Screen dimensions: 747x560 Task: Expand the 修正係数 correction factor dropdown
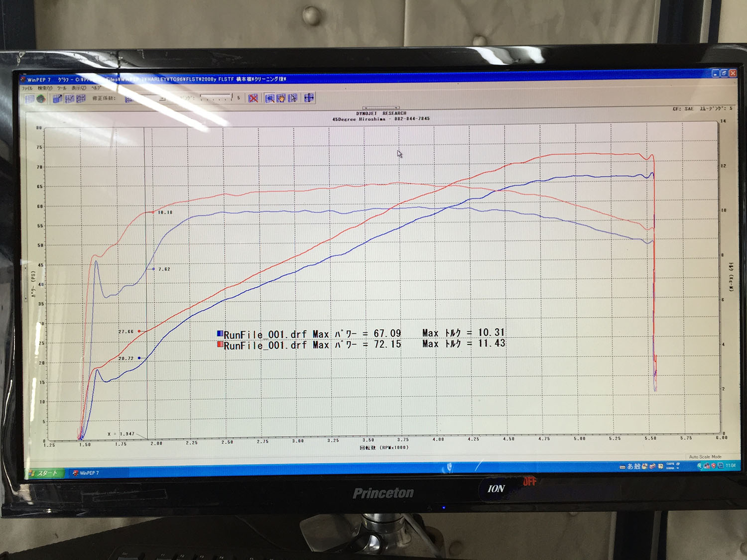coord(162,99)
